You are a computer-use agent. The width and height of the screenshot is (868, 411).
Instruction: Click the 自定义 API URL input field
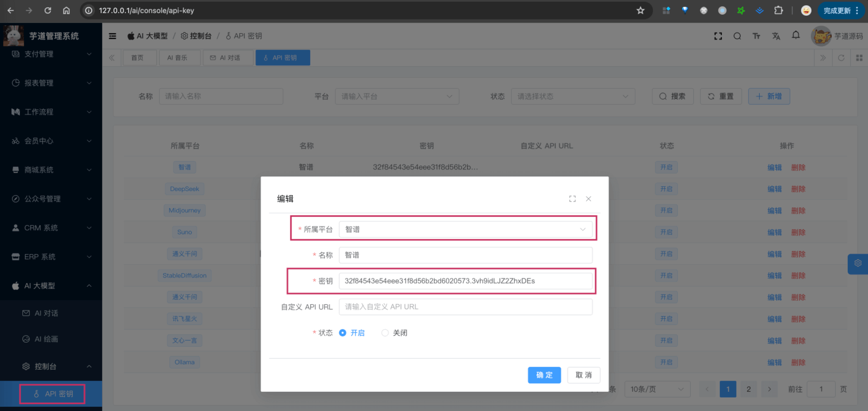[x=465, y=307]
